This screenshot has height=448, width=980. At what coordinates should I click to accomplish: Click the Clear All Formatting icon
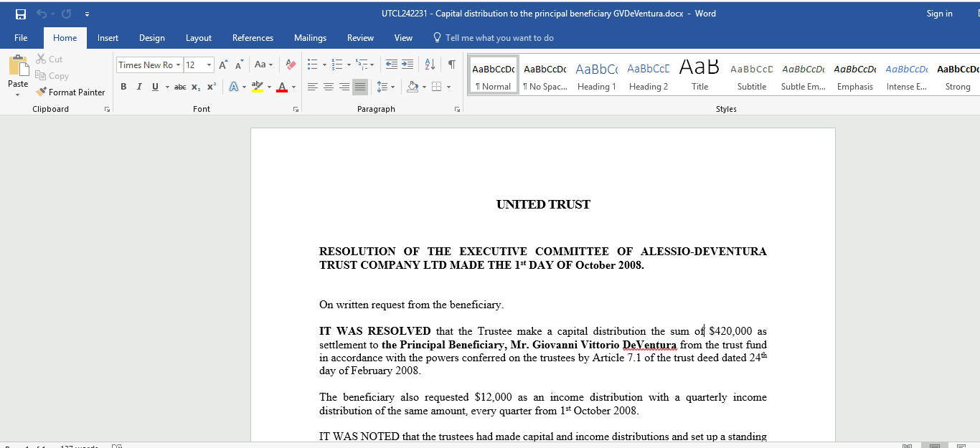click(x=291, y=65)
